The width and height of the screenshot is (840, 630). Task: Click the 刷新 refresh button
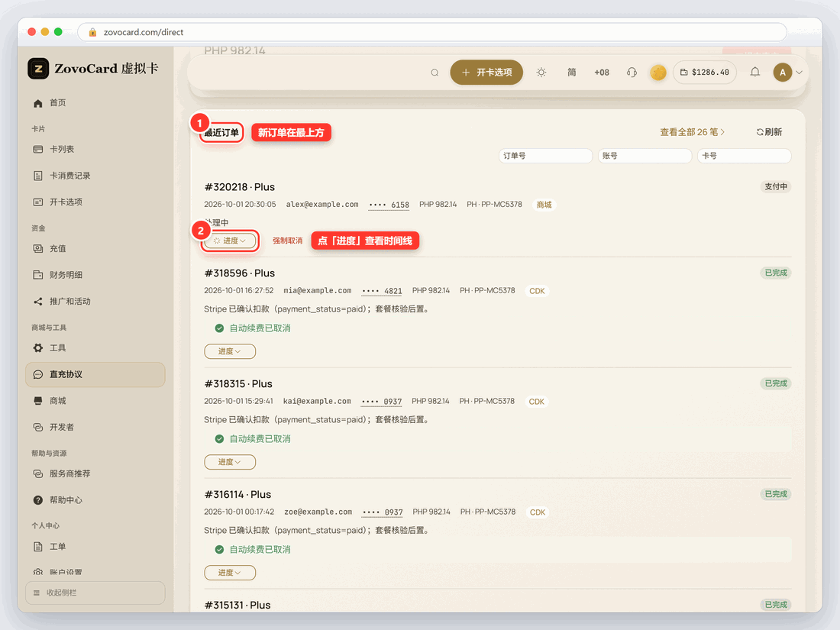tap(769, 132)
